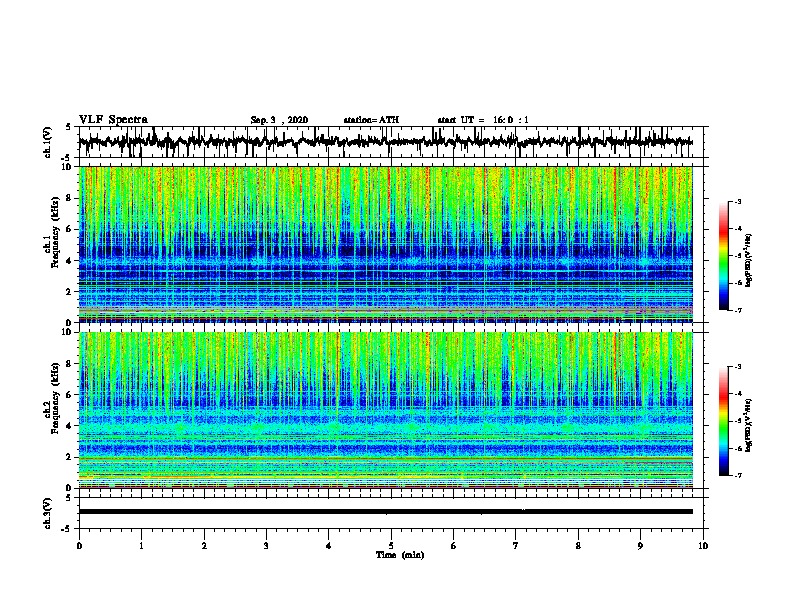Click the time axis tick label 4
The height and width of the screenshot is (612, 792).
coord(329,546)
